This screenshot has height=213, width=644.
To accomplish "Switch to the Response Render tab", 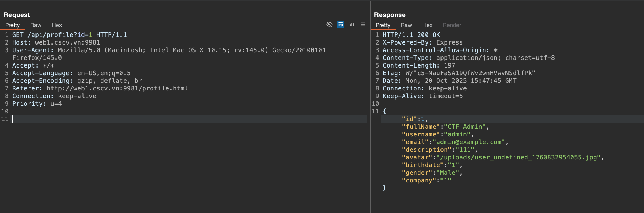I will [x=452, y=25].
